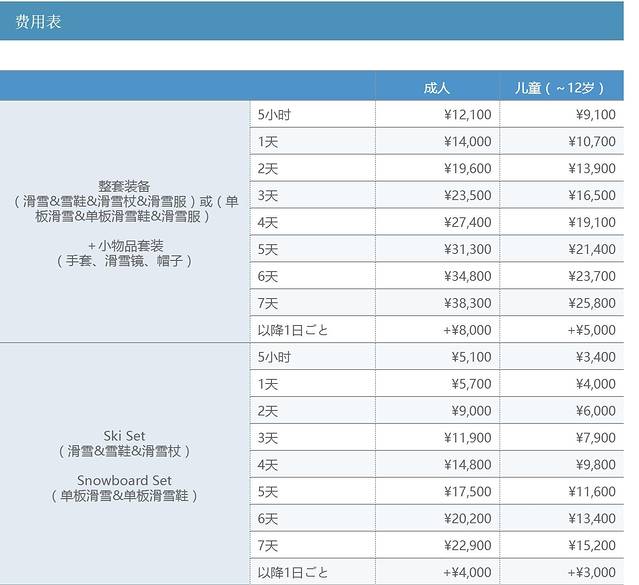Image resolution: width=639 pixels, height=585 pixels.
Task: Click the ¥27,400 price cell
Action: (466, 223)
